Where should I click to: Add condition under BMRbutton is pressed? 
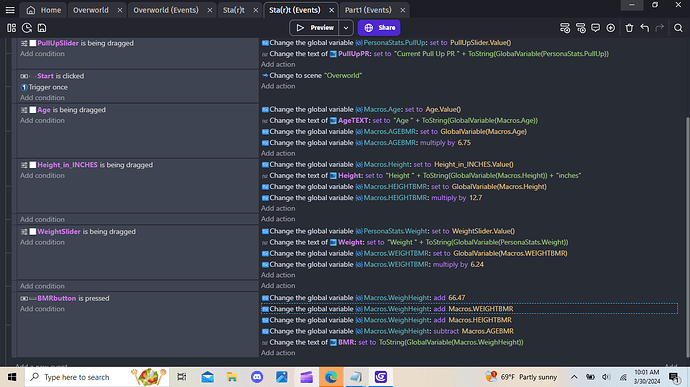pyautogui.click(x=42, y=309)
